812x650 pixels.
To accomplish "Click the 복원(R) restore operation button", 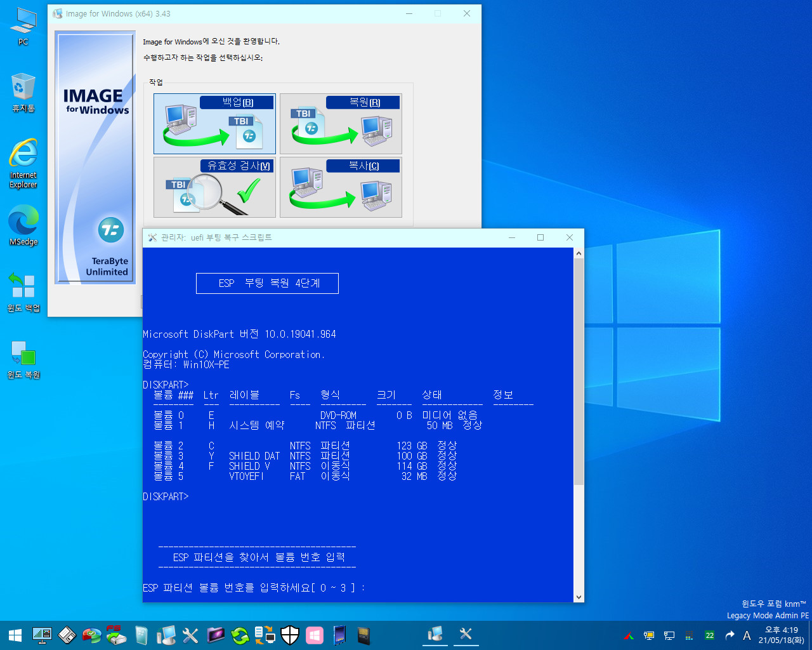I will coord(341,124).
